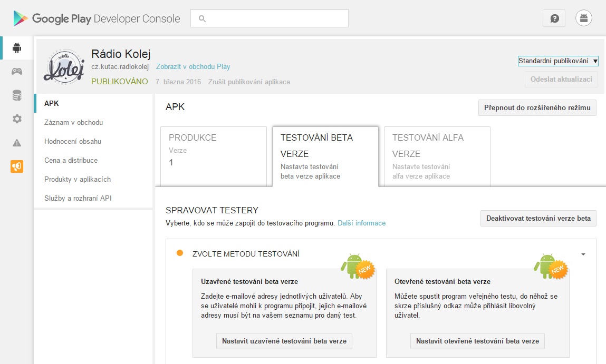The width and height of the screenshot is (606, 364).
Task: Click Odeslat aktualizaci button
Action: coord(561,79)
